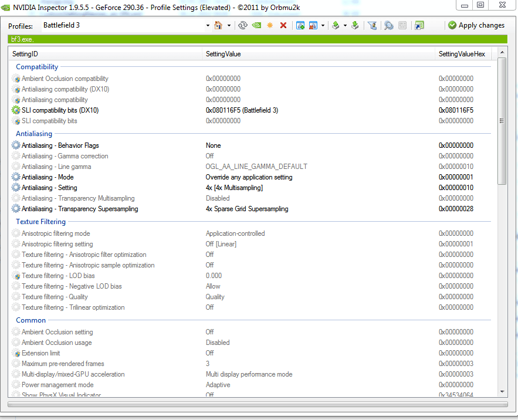The width and height of the screenshot is (518, 420).
Task: Select 'Texture filtering - Trilinear optimization' setting
Action: [73, 307]
